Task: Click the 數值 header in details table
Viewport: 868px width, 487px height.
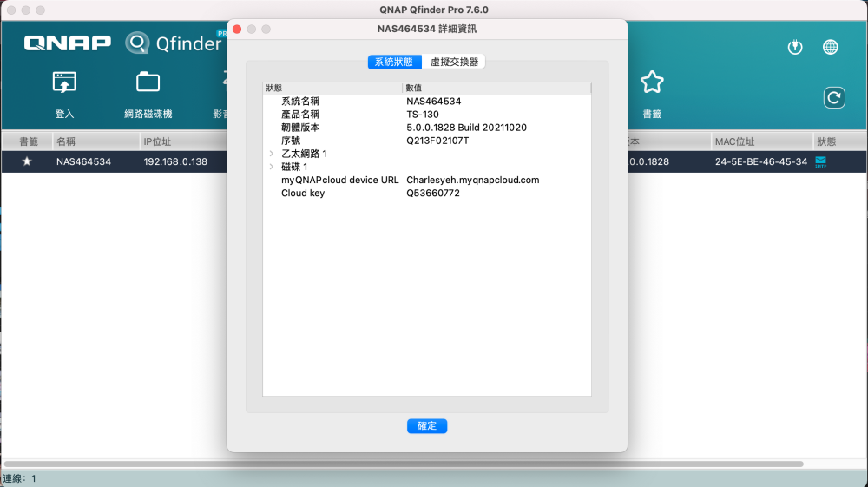Action: [x=413, y=88]
